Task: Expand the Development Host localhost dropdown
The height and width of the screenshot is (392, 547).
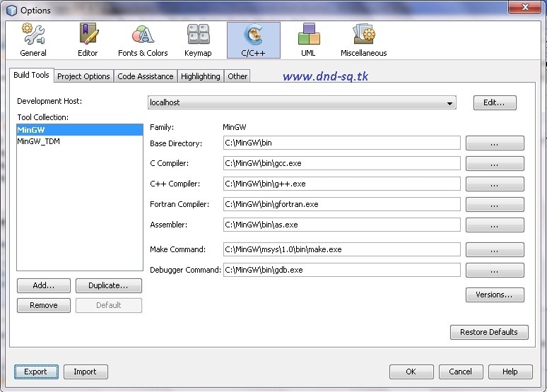Action: [302, 102]
